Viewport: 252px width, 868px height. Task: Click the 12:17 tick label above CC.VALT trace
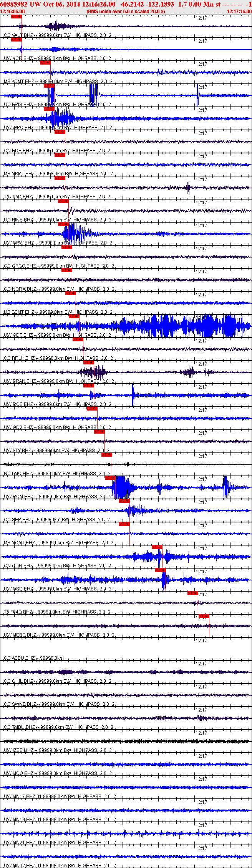pyautogui.click(x=201, y=18)
